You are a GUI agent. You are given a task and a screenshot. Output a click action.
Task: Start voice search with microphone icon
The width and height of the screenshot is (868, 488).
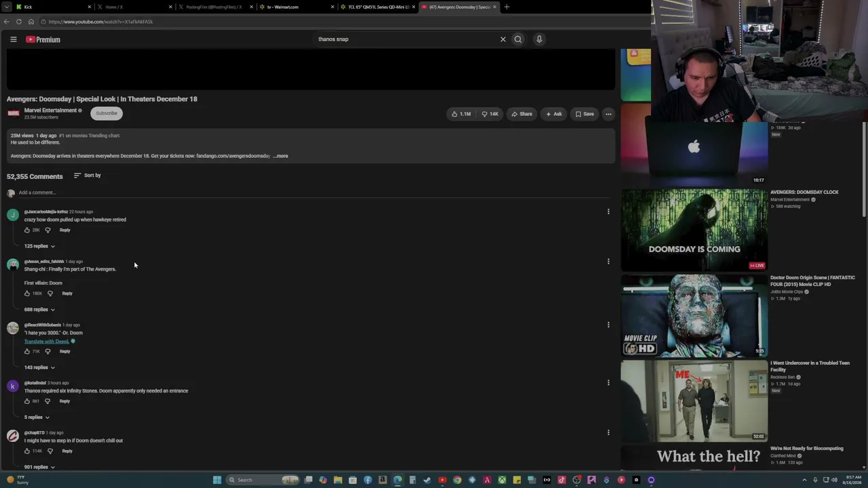point(539,39)
